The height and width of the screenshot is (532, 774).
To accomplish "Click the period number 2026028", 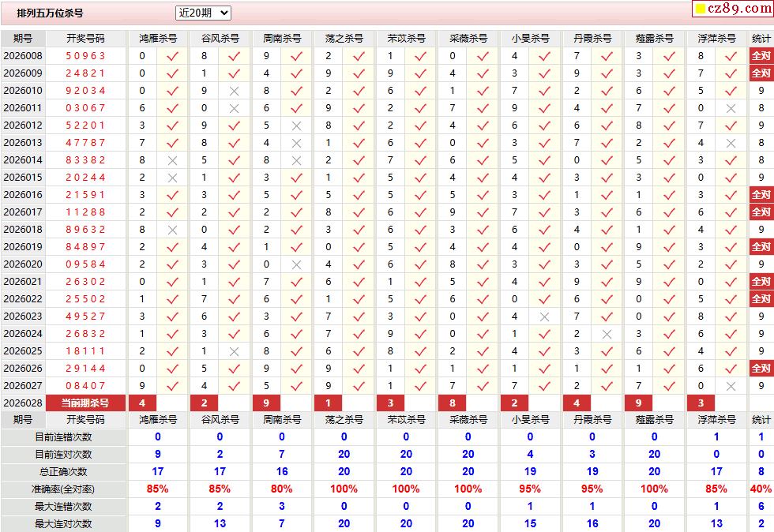I will [23, 403].
